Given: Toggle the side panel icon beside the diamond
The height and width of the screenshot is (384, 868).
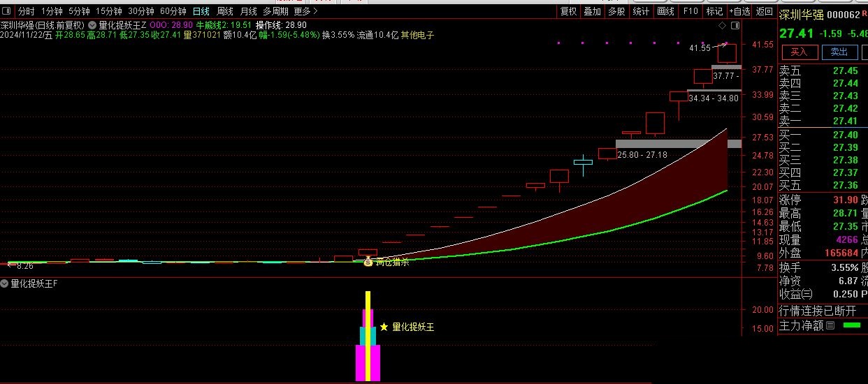Looking at the screenshot, I should [x=734, y=25].
